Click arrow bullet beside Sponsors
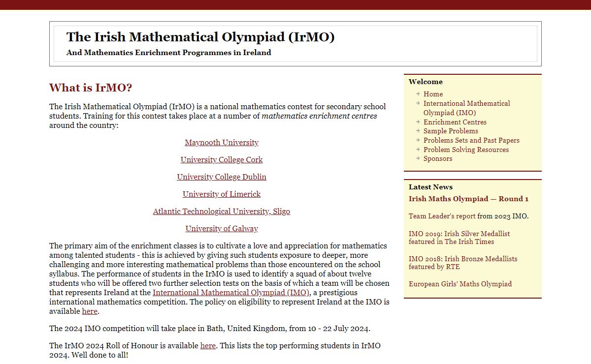This screenshot has height=364, width=591. [418, 158]
